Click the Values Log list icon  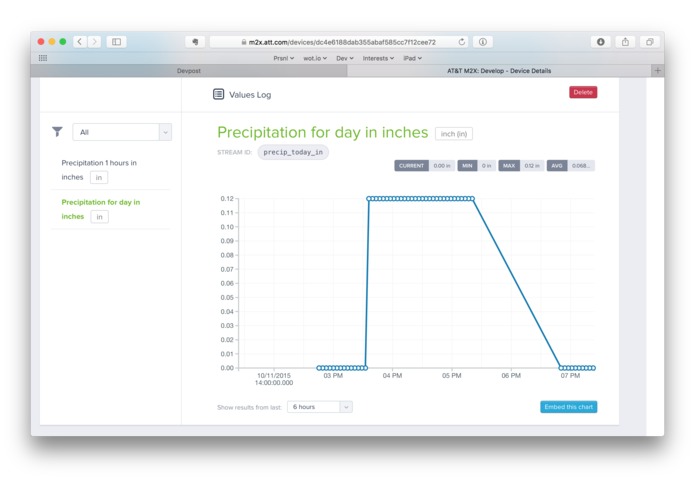click(219, 94)
